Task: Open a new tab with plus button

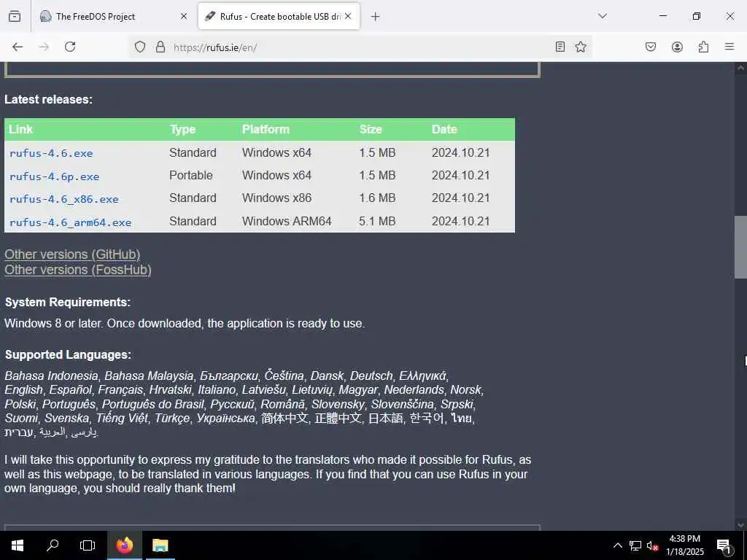Action: coord(376,17)
